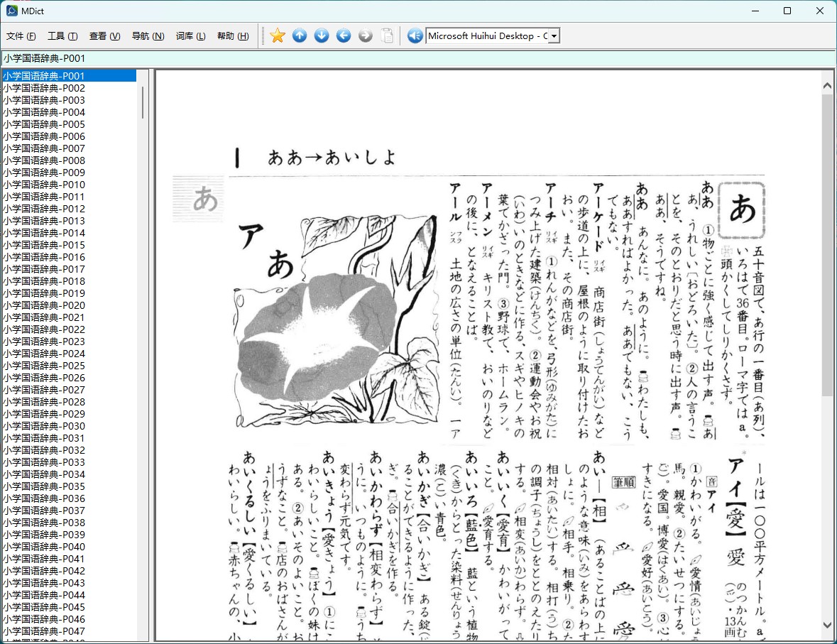Click the content pane scrollbar thumb
This screenshot has height=644, width=837.
pyautogui.click(x=827, y=244)
